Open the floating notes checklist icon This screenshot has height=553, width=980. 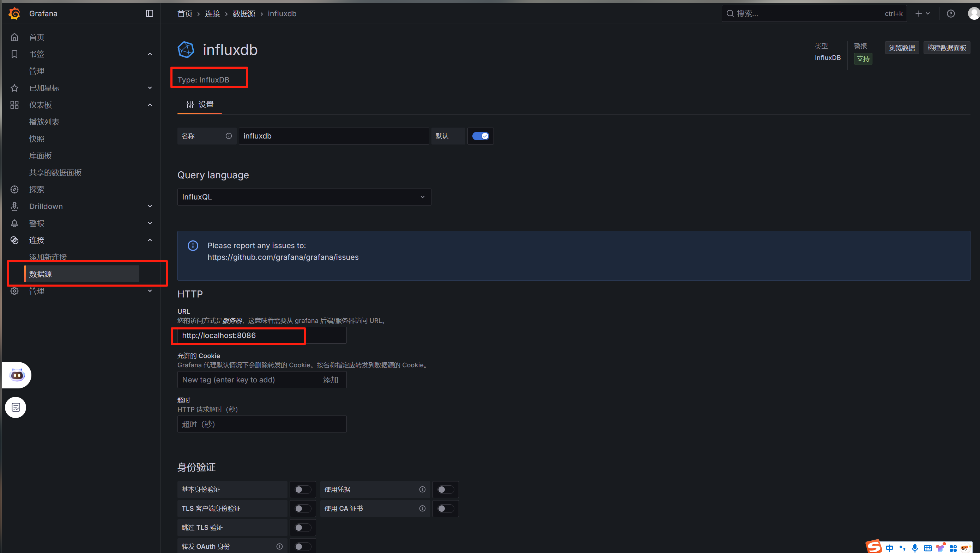[x=16, y=407]
